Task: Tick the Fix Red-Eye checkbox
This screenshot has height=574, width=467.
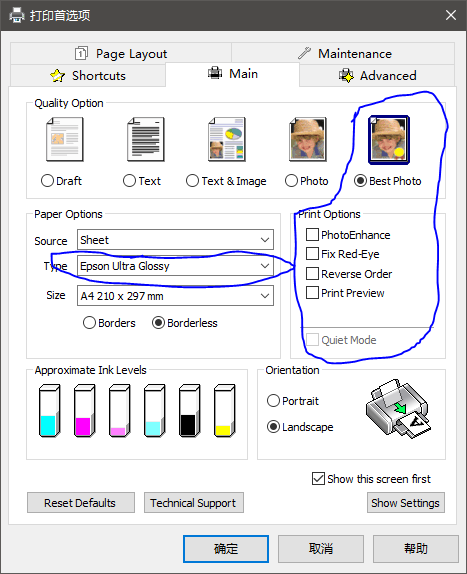Action: tap(312, 254)
